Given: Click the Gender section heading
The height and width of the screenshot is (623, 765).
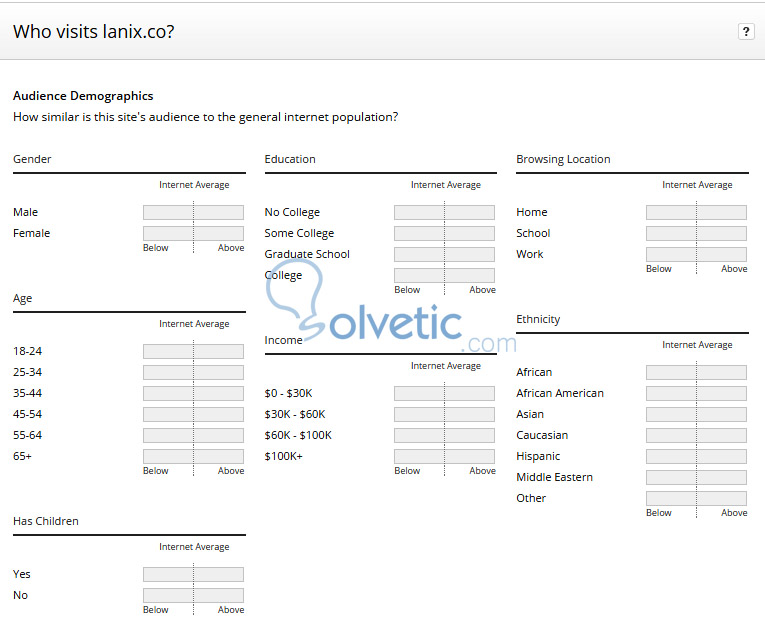Looking at the screenshot, I should click(x=32, y=159).
